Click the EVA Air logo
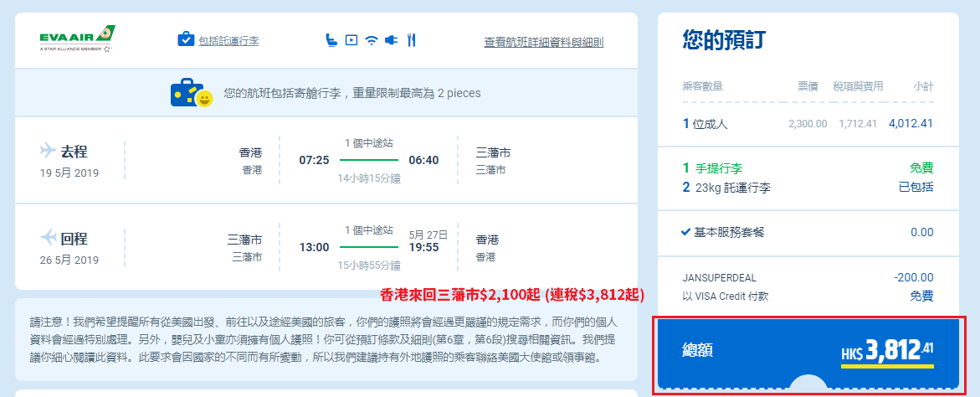This screenshot has width=980, height=397. 78,39
